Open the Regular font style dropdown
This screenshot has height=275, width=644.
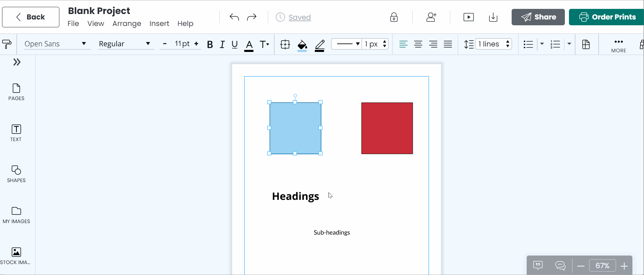(x=126, y=44)
